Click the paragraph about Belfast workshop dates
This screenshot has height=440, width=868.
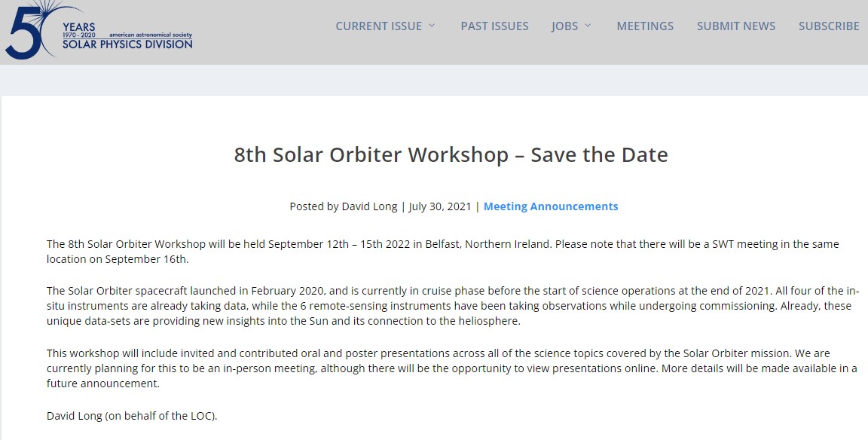(x=442, y=252)
